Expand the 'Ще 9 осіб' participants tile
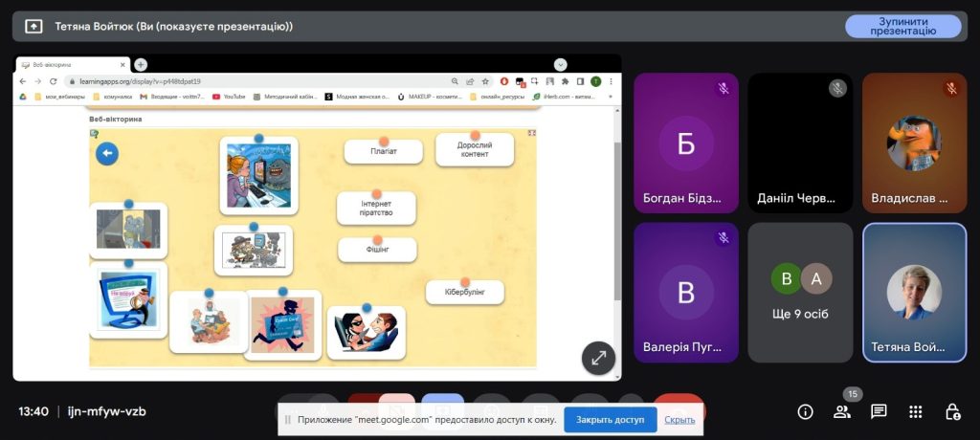Image resolution: width=980 pixels, height=440 pixels. coord(800,292)
